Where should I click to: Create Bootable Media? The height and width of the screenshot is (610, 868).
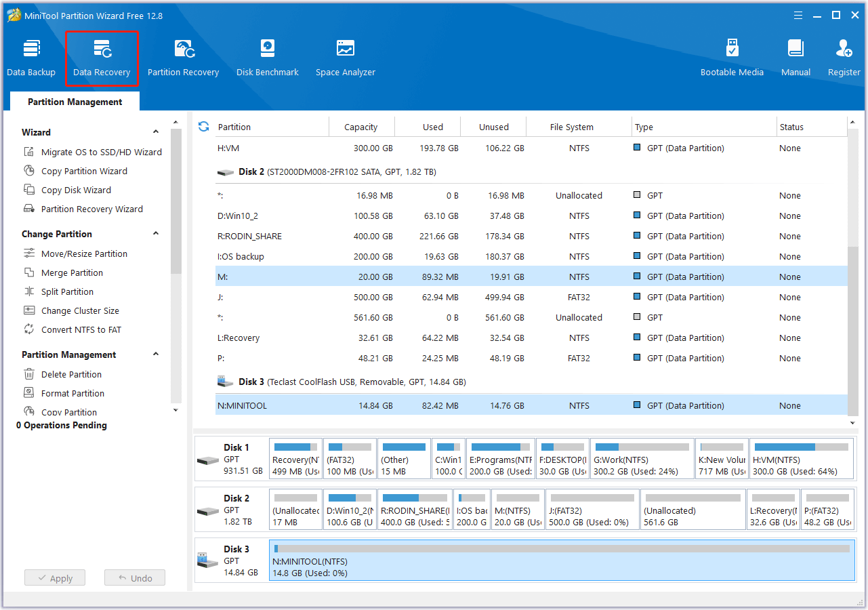point(732,58)
